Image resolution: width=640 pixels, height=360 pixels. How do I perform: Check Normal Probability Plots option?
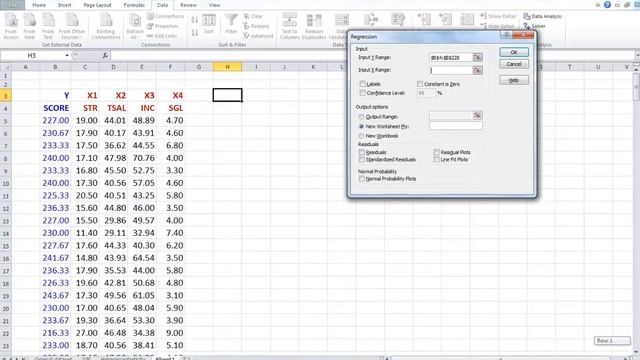click(x=362, y=179)
